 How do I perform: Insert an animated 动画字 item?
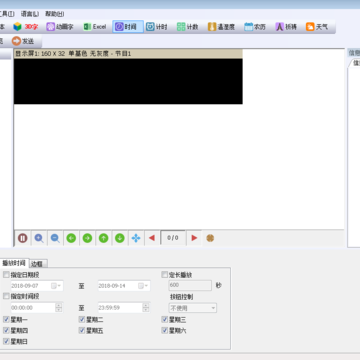coord(60,27)
